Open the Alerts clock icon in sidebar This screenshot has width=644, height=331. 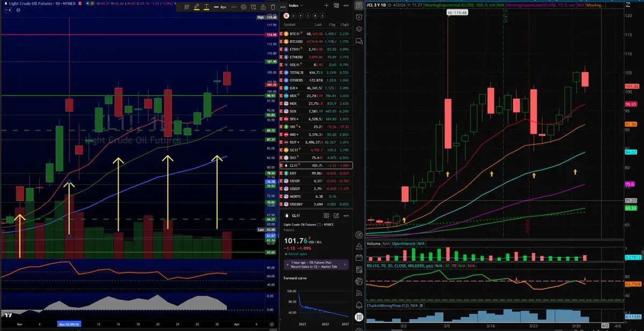point(358,17)
